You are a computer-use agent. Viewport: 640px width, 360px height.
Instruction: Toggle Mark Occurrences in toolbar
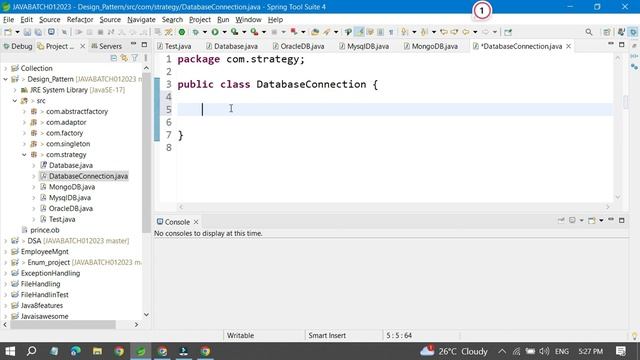[x=359, y=32]
